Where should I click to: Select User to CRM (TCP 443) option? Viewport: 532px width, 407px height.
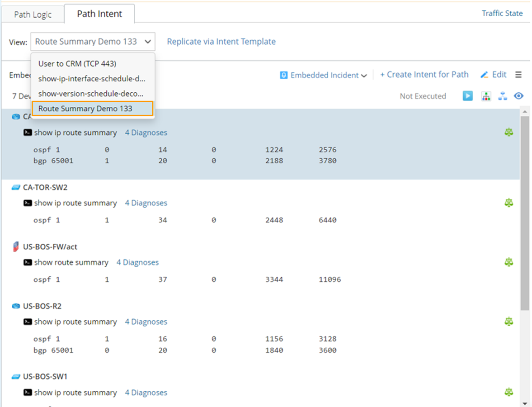click(77, 64)
